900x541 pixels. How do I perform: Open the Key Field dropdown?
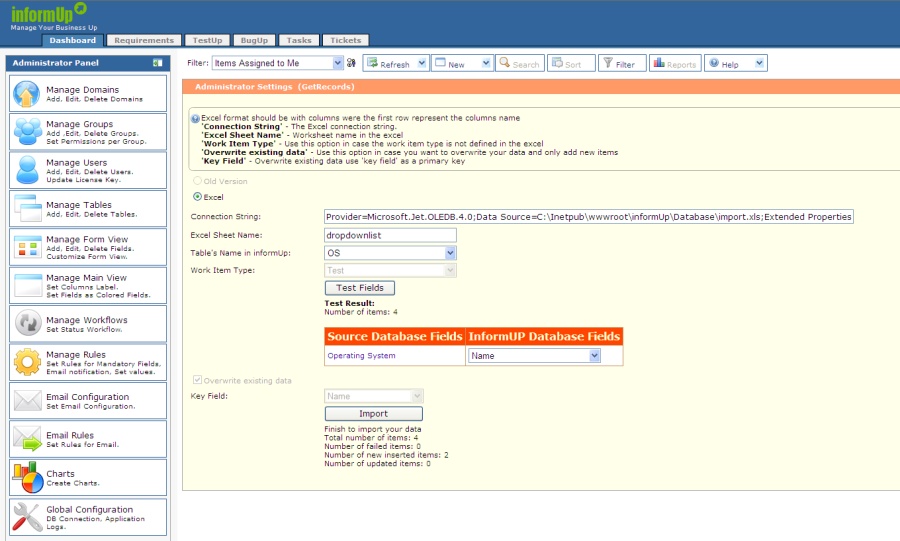tap(374, 396)
